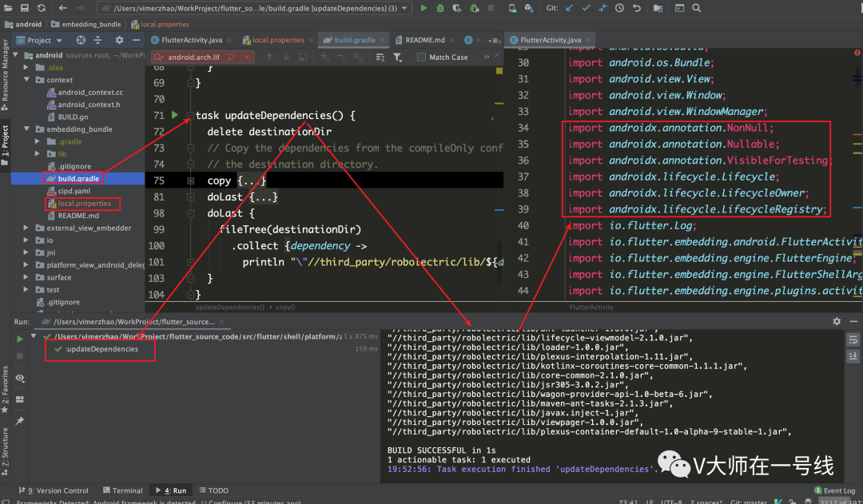Switch to README.md editor tab
Viewport: 863px width, 504px height.
point(425,40)
